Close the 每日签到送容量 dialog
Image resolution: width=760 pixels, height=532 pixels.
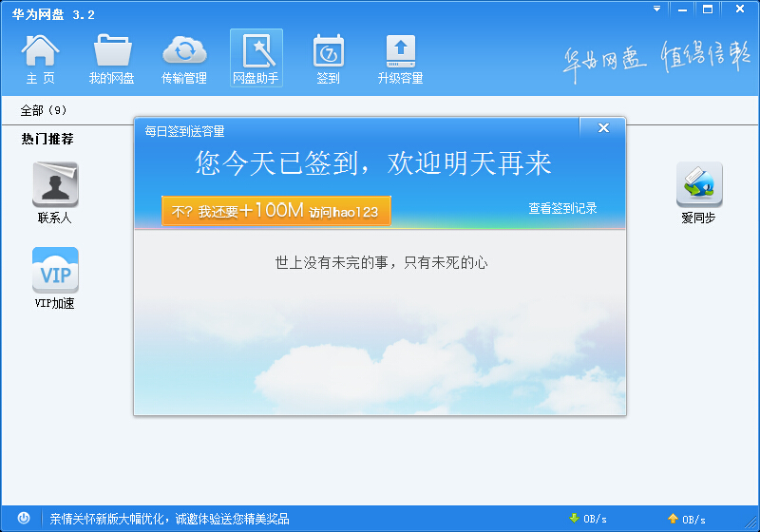[602, 129]
